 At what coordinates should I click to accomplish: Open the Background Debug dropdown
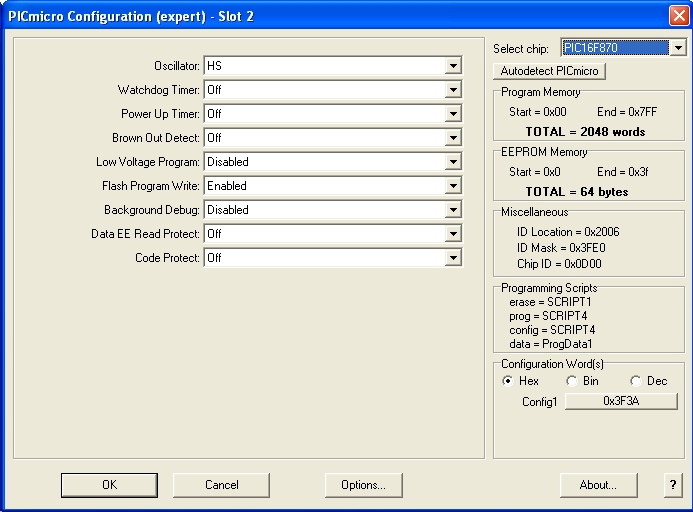pyautogui.click(x=333, y=210)
